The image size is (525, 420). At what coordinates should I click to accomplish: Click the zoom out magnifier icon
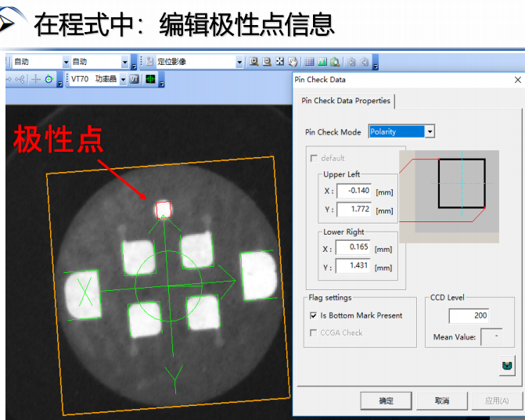point(267,62)
